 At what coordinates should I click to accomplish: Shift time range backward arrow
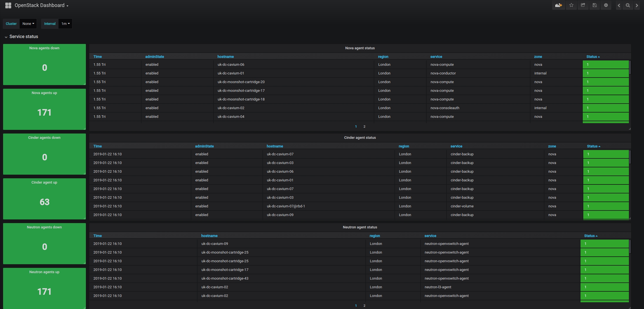tap(619, 5)
